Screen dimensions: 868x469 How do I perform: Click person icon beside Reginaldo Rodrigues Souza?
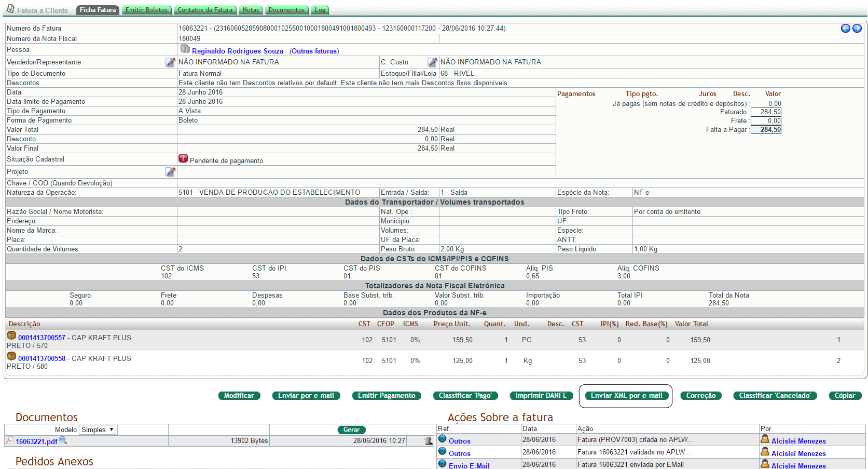coord(185,49)
